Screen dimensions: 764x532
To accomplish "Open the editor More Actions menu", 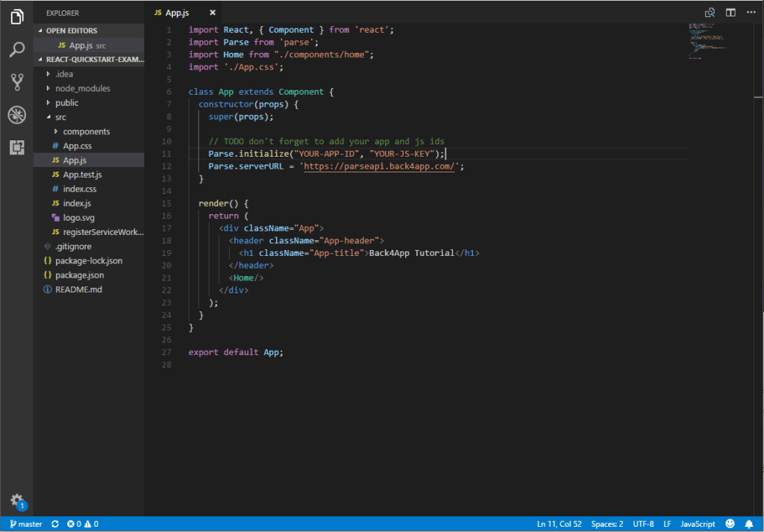I will pyautogui.click(x=751, y=13).
